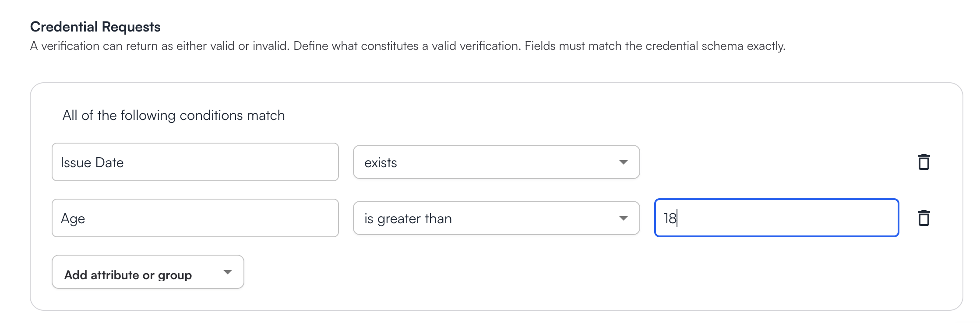980x323 pixels.
Task: Click the word exists in first operator box
Action: click(381, 163)
